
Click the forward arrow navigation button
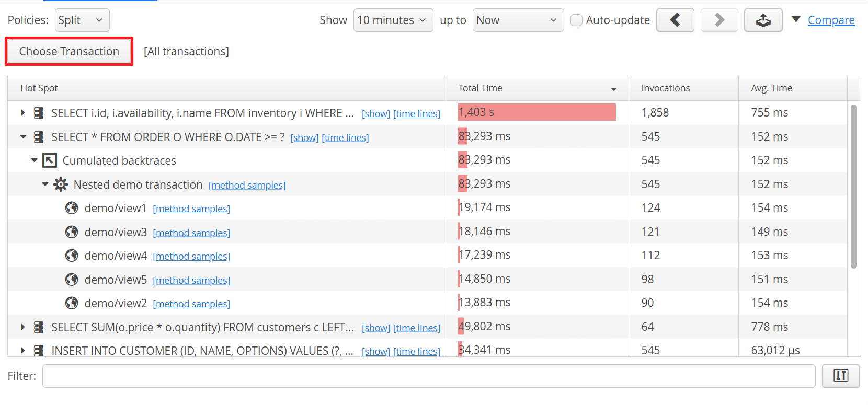[719, 20]
